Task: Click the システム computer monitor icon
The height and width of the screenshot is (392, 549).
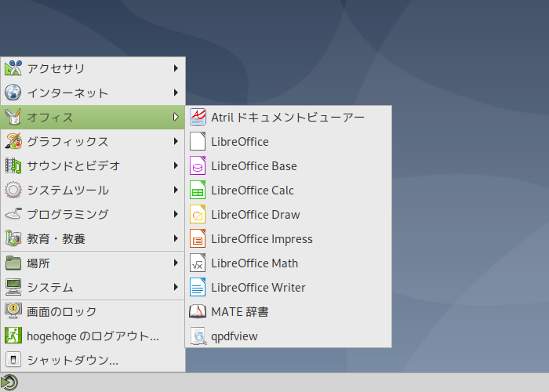Action: (13, 287)
